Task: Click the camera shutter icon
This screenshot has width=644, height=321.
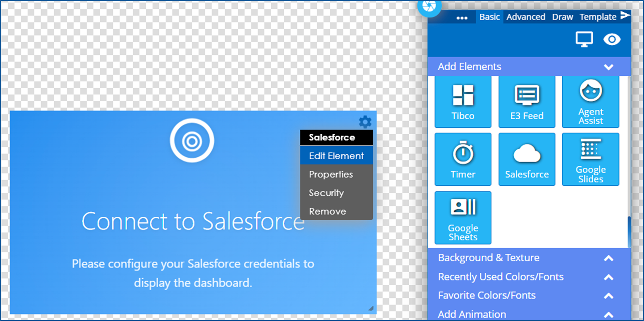Action: coord(429,7)
